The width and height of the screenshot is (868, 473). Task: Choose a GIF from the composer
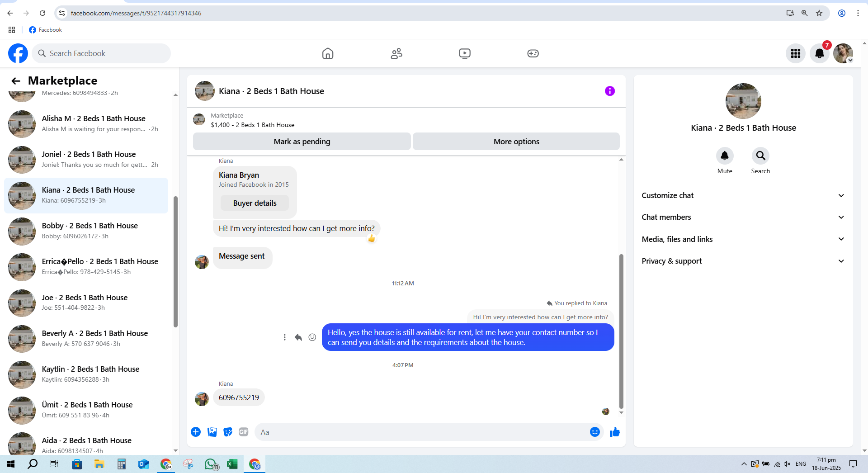[244, 432]
